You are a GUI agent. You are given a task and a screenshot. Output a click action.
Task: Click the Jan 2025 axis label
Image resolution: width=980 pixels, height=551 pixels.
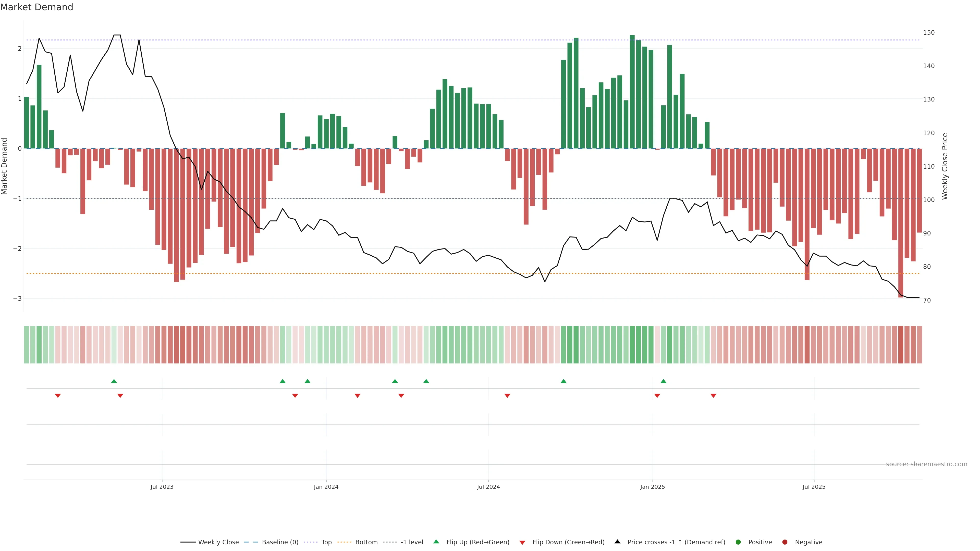coord(653,487)
